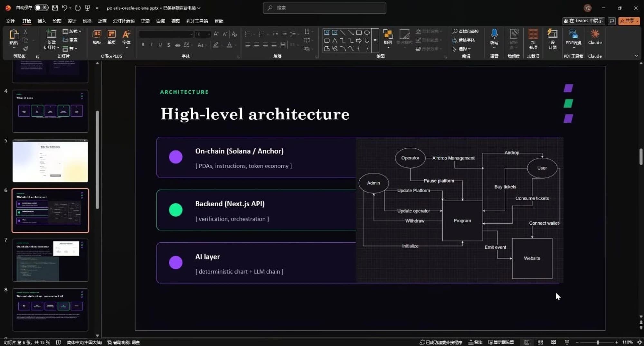Click zoom percentage 110% in status bar

627,342
